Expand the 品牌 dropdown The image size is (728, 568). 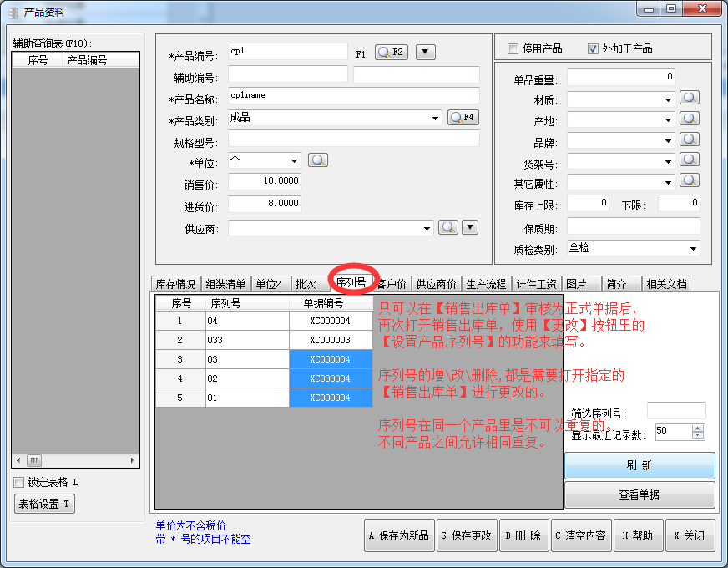click(668, 140)
